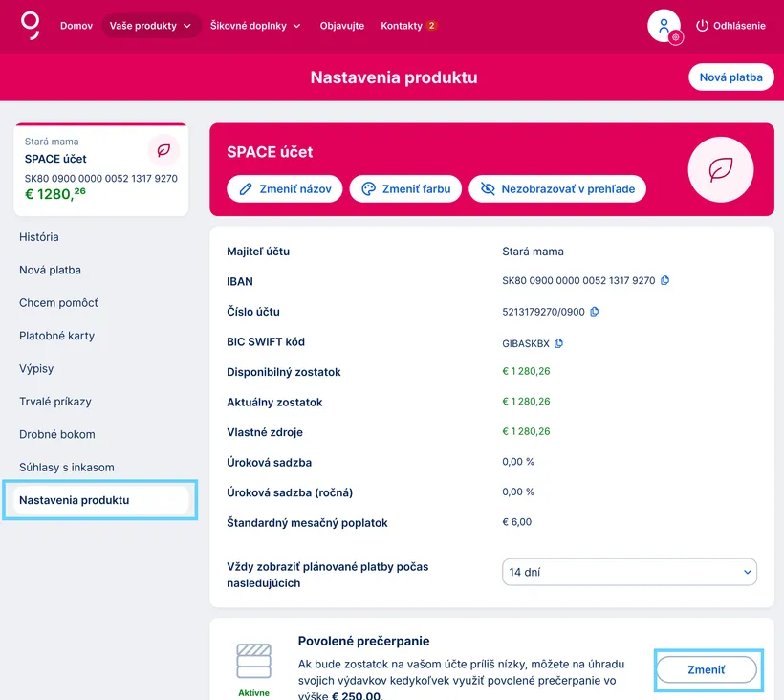Click Zmeniť farbu to change color
Image resolution: width=784 pixels, height=700 pixels.
(x=406, y=189)
